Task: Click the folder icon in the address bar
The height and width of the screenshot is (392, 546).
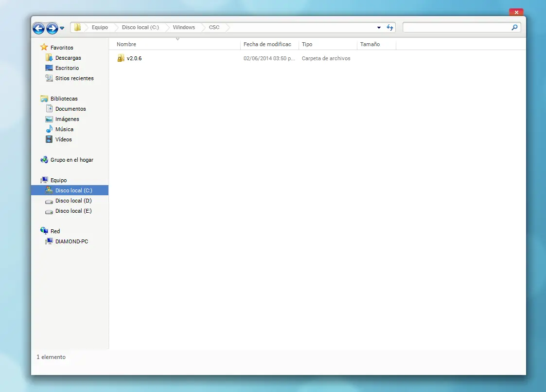Action: pyautogui.click(x=77, y=27)
